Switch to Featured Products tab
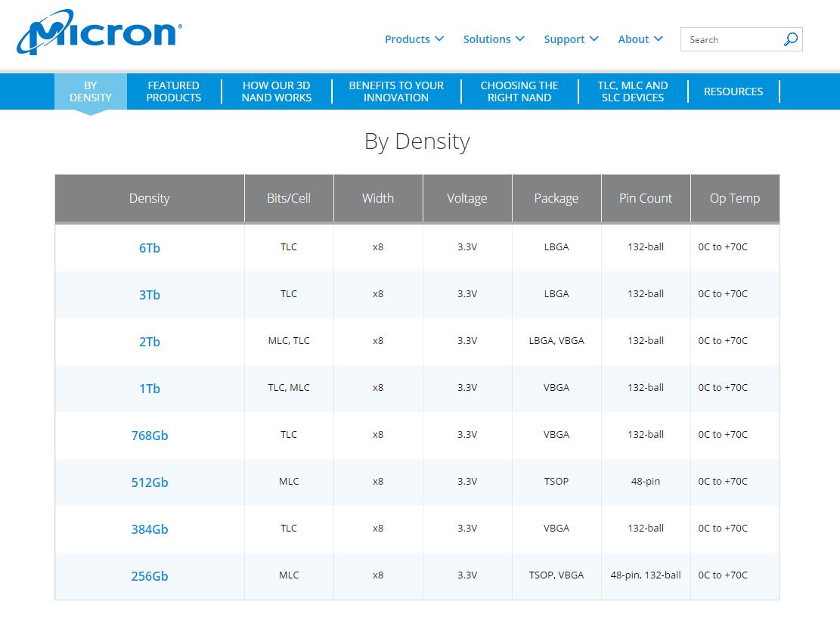This screenshot has height=617, width=840. pos(174,91)
